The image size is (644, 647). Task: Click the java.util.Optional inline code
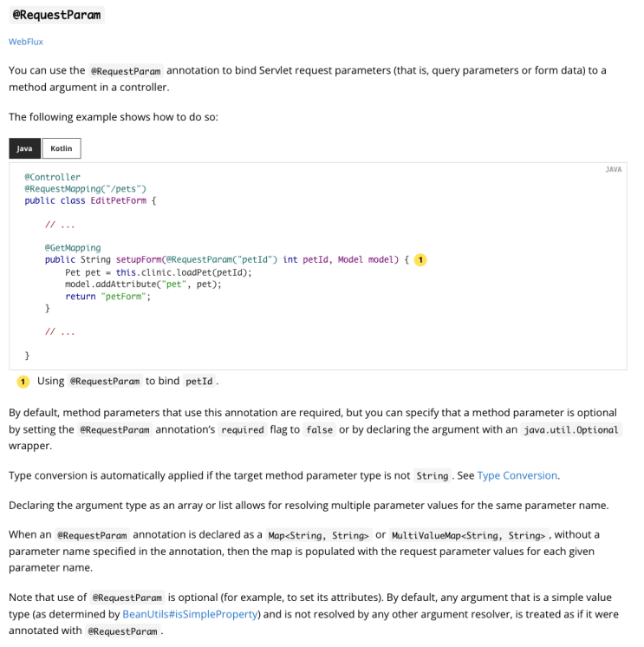(571, 430)
